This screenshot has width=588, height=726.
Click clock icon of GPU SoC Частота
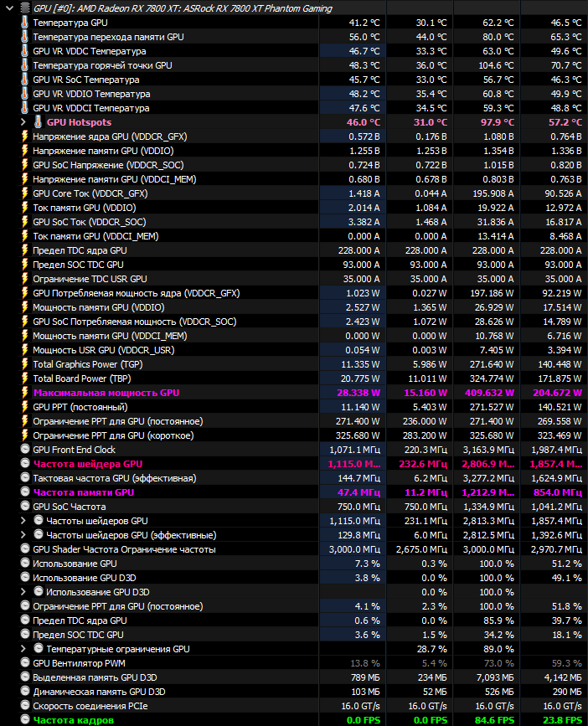pyautogui.click(x=25, y=506)
